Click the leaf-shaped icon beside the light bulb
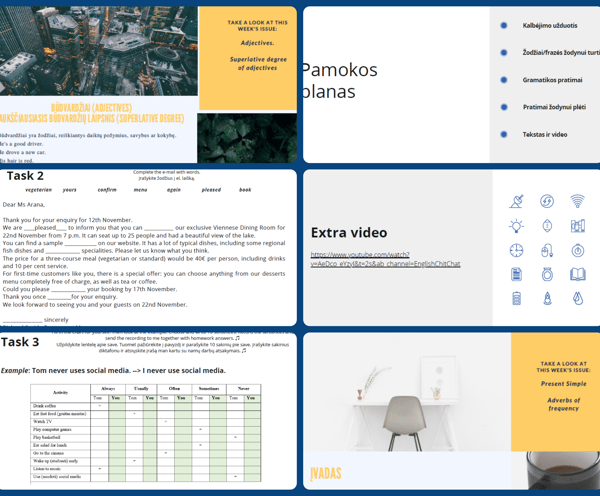Viewport: 600px width, 496px height. point(547,226)
